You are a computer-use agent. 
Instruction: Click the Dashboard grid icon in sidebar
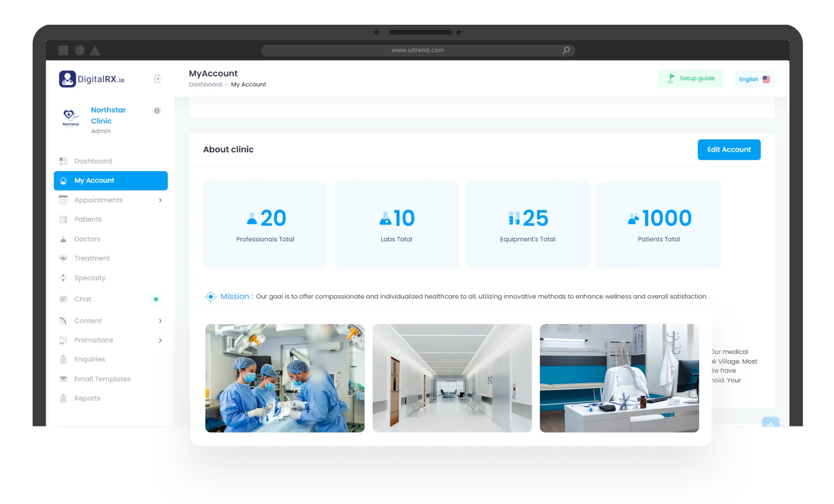[x=63, y=161]
